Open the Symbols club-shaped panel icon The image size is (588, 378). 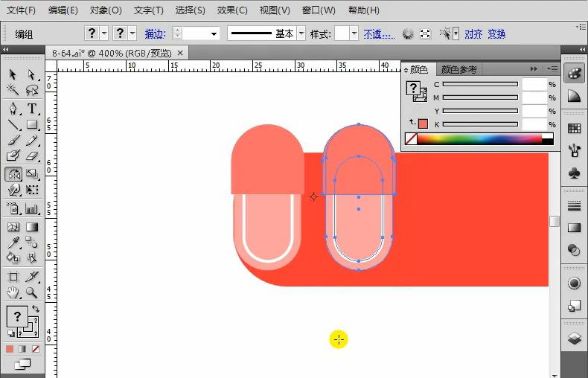(x=574, y=173)
